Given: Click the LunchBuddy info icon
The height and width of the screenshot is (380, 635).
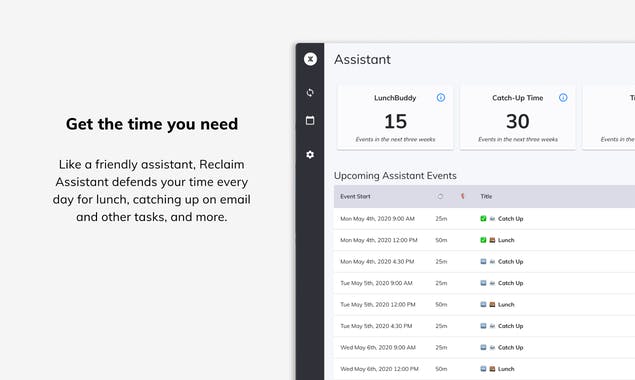Looking at the screenshot, I should coord(441,98).
